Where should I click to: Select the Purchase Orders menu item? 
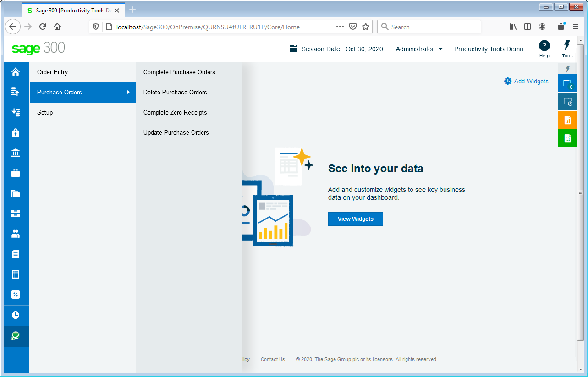click(x=82, y=92)
